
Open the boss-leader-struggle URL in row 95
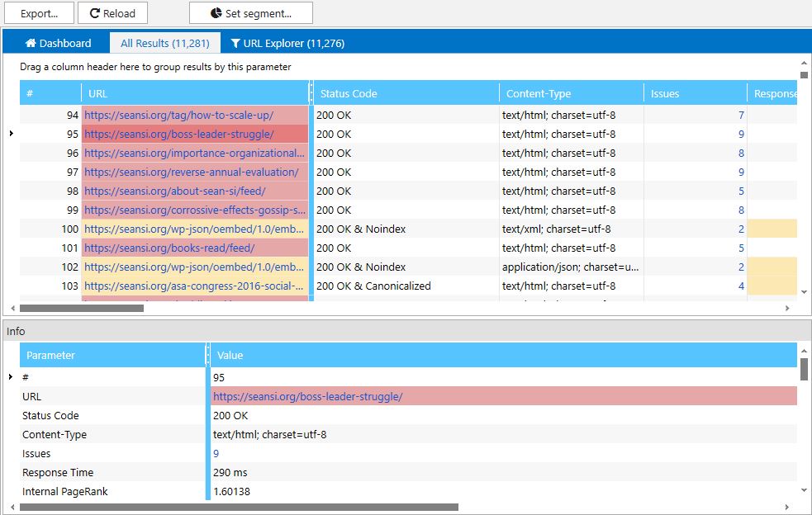tap(178, 134)
